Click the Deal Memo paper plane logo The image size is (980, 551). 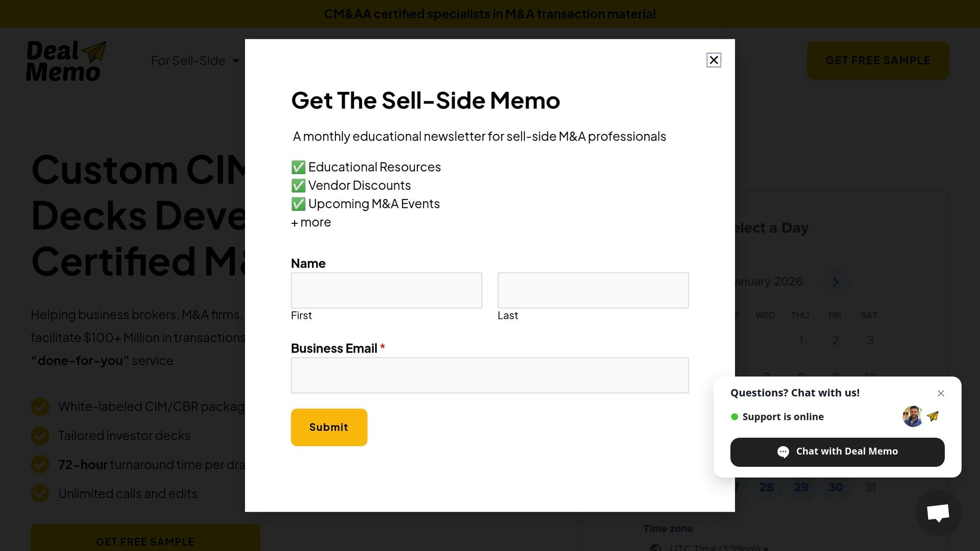(66, 61)
